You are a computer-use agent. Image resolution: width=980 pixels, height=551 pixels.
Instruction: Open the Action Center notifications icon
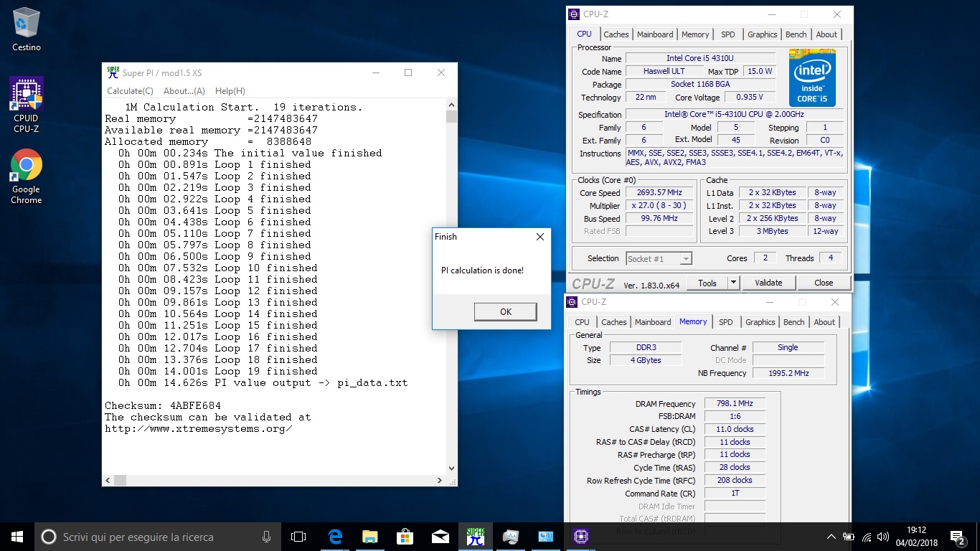(957, 537)
